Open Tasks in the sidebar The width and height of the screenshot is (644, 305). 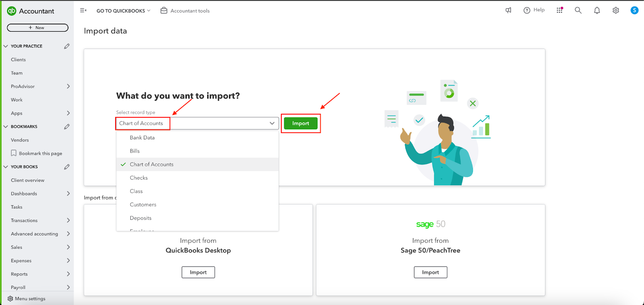pyautogui.click(x=17, y=207)
